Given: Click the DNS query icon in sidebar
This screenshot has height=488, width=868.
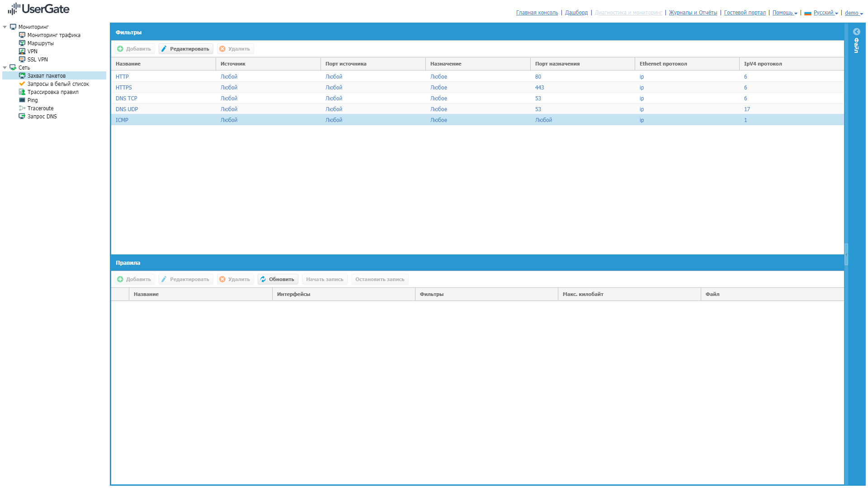Looking at the screenshot, I should pos(22,116).
